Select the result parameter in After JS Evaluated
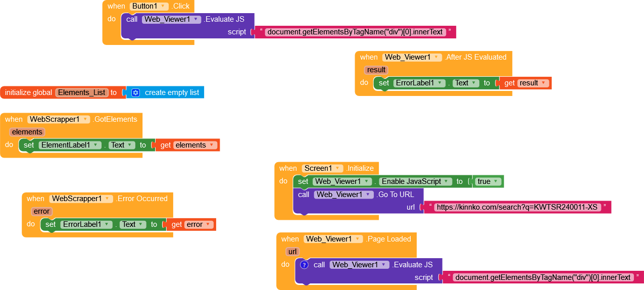This screenshot has height=290, width=644. (376, 70)
